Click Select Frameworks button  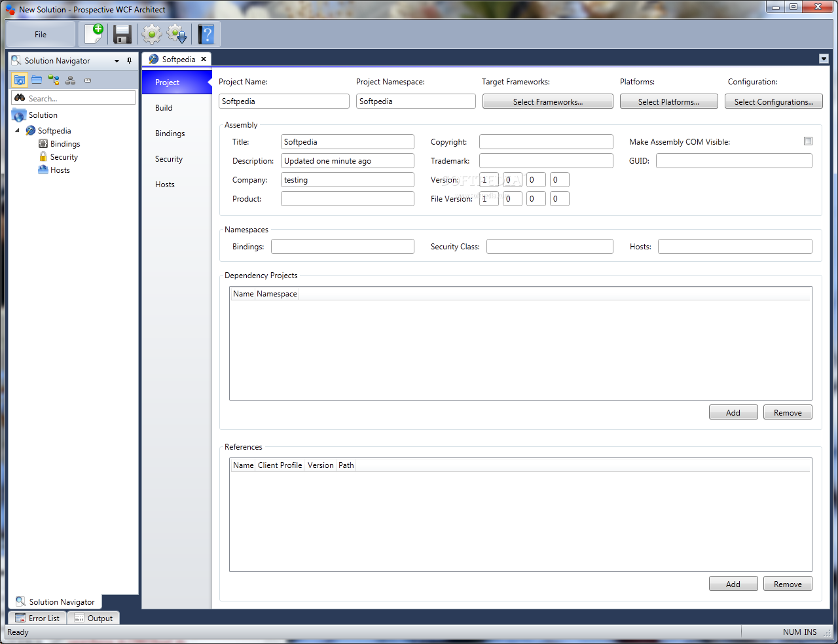[x=548, y=101]
